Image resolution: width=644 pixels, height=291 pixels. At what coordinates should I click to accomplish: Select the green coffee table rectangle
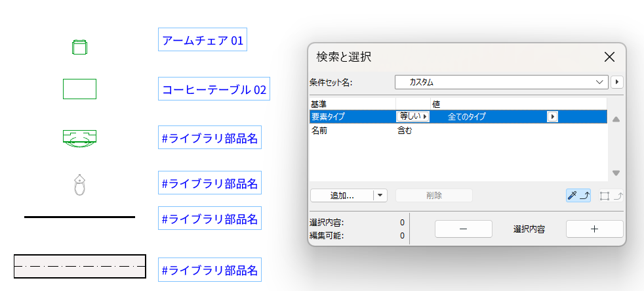pyautogui.click(x=79, y=89)
